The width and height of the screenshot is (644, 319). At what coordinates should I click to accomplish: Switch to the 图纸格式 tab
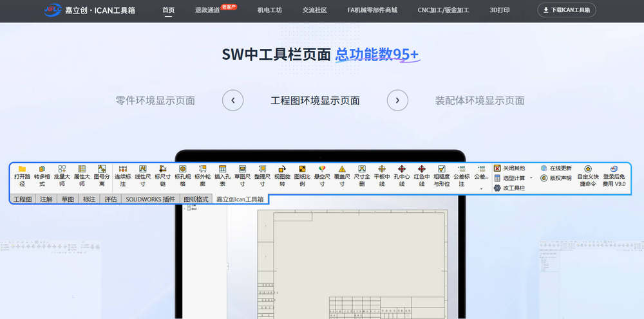pyautogui.click(x=196, y=199)
